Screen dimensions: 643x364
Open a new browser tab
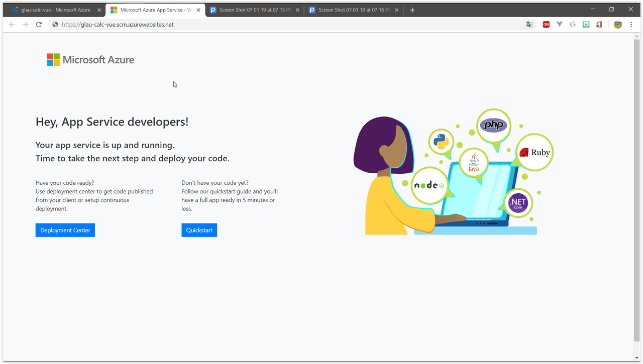pos(412,10)
